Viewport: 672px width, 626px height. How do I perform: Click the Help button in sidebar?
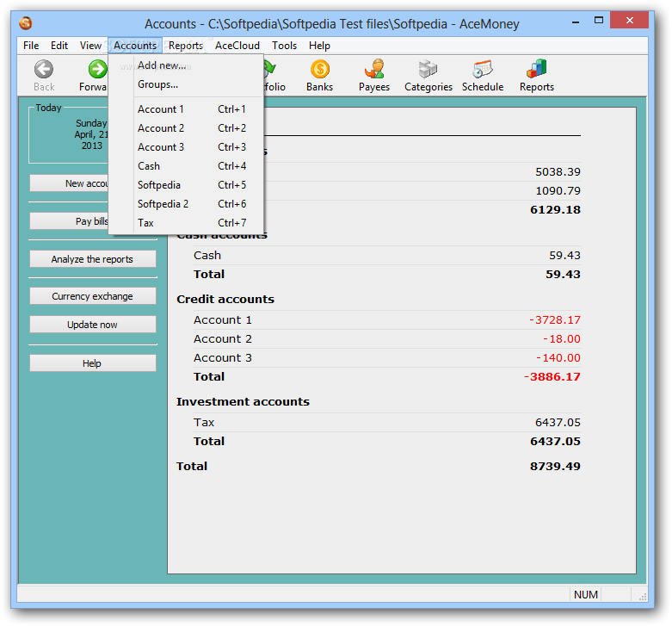(x=93, y=363)
